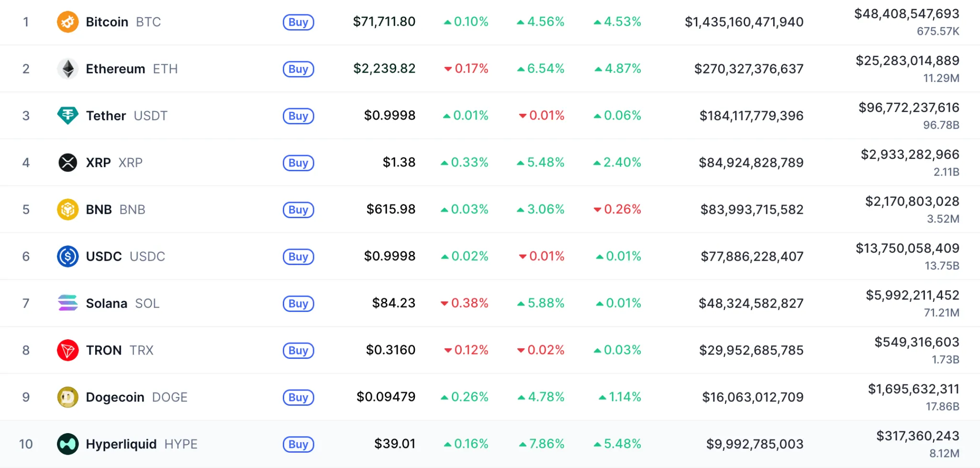This screenshot has height=468, width=980.
Task: Click the TRON logo icon
Action: (x=67, y=350)
